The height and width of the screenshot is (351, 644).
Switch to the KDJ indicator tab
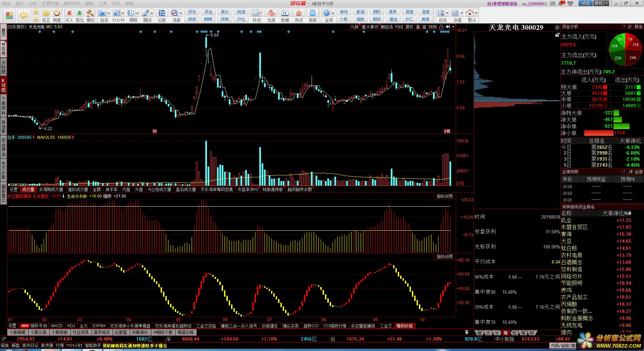[71, 326]
